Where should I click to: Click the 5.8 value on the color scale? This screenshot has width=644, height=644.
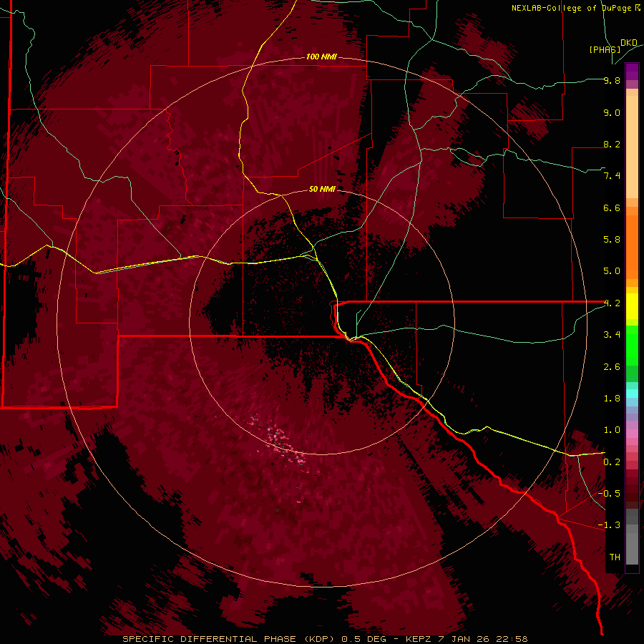(612, 240)
